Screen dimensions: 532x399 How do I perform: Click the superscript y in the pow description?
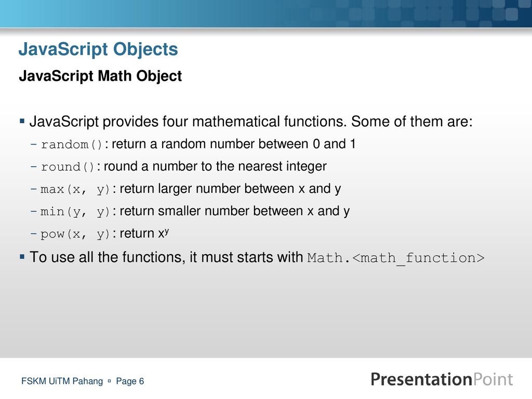point(167,231)
